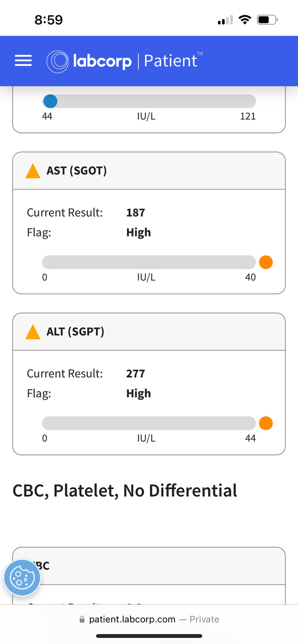The image size is (298, 644).
Task: Click the Labcorp circular logo icon
Action: (58, 61)
